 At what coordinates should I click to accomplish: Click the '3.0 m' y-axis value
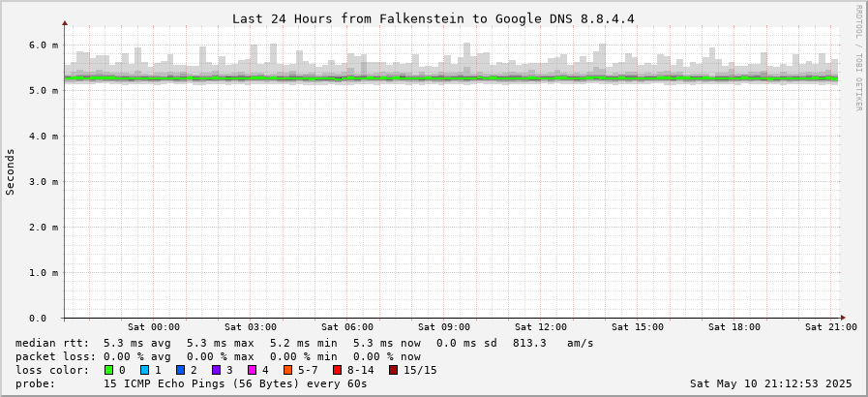point(44,182)
